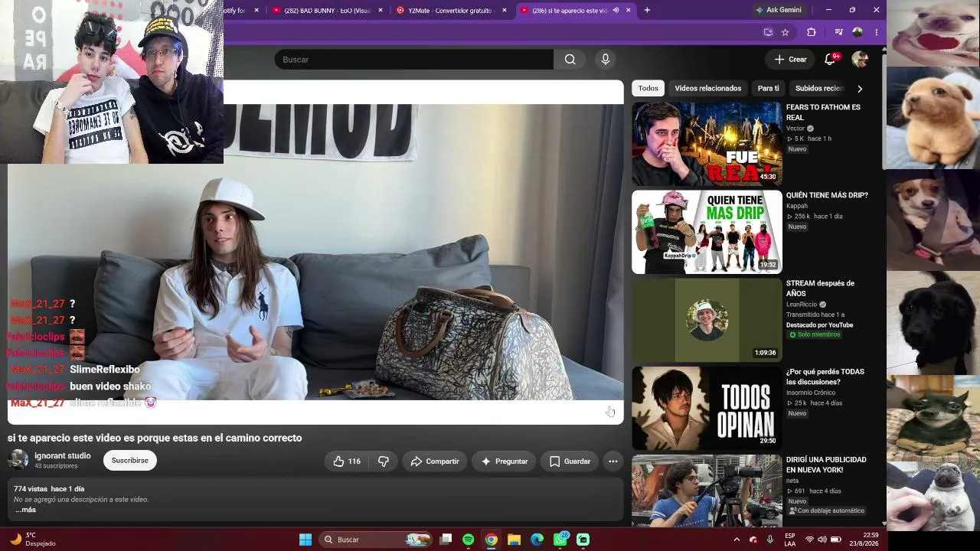Screen dimensions: 980x551
Task: Open video title ¿Por qué perdés TODAS las discusiones?
Action: click(x=825, y=377)
